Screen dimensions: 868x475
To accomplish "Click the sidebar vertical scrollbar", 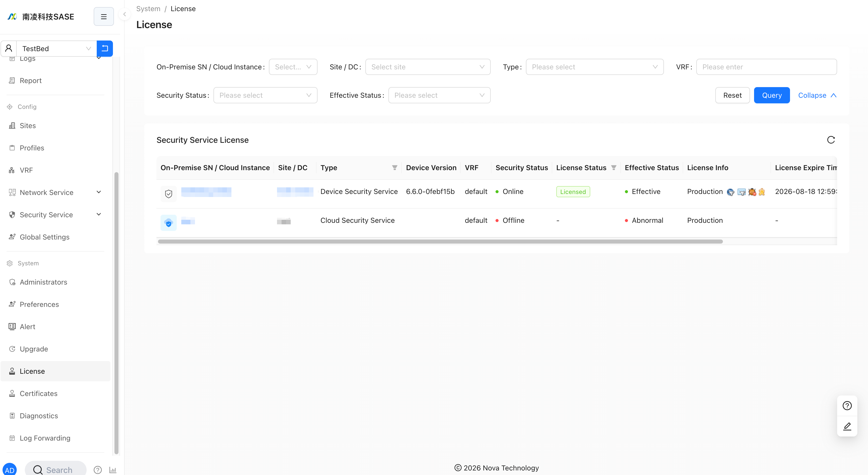I will (116, 313).
